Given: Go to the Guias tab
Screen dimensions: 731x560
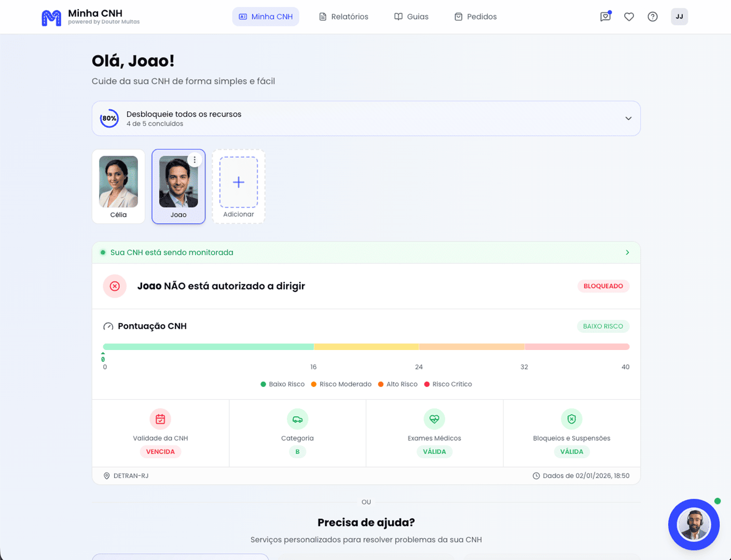Looking at the screenshot, I should 411,17.
